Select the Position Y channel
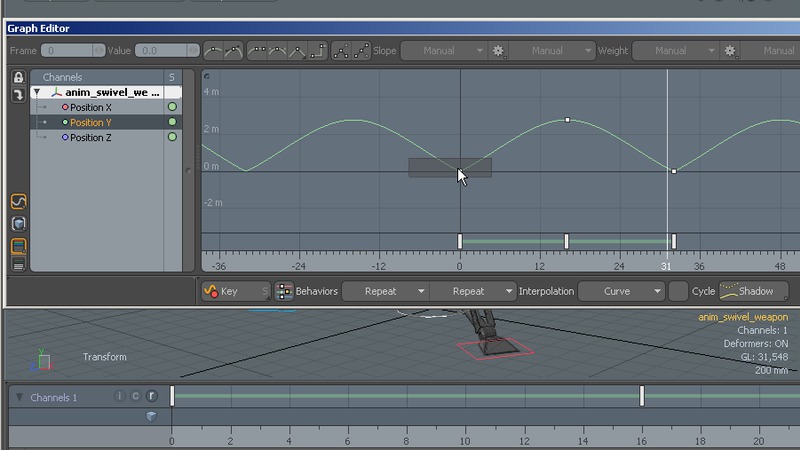Viewport: 800px width, 450px height. pyautogui.click(x=90, y=122)
